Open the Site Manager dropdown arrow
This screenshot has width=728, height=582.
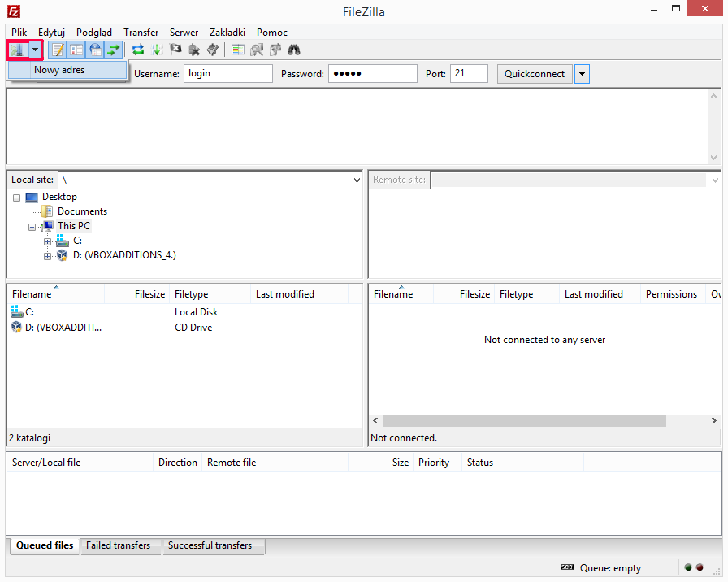[x=35, y=50]
